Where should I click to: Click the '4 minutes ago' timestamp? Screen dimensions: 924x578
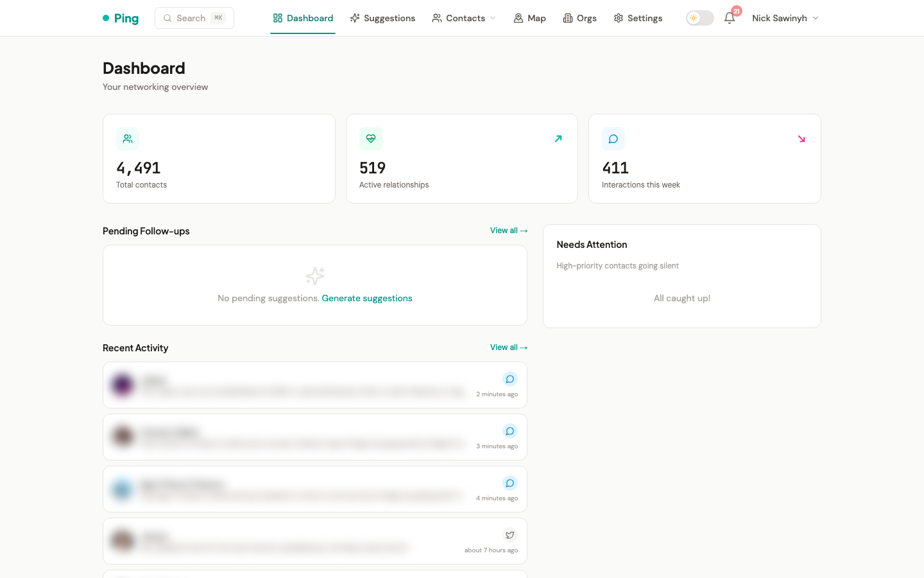[497, 498]
